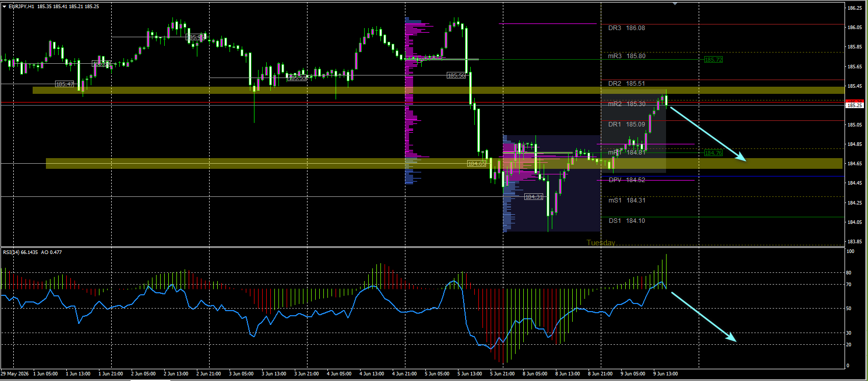Click the Tuesday day label
Viewport: 868px width, 381px height.
pyautogui.click(x=601, y=243)
